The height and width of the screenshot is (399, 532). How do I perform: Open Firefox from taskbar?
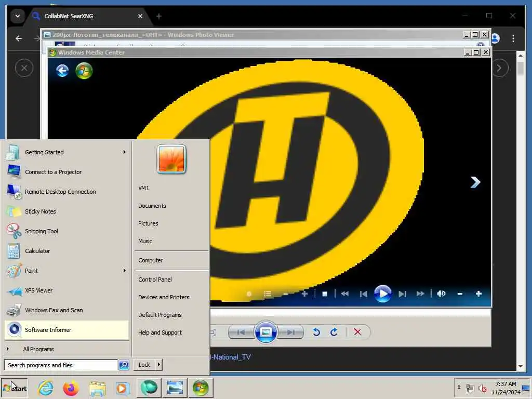tap(71, 388)
